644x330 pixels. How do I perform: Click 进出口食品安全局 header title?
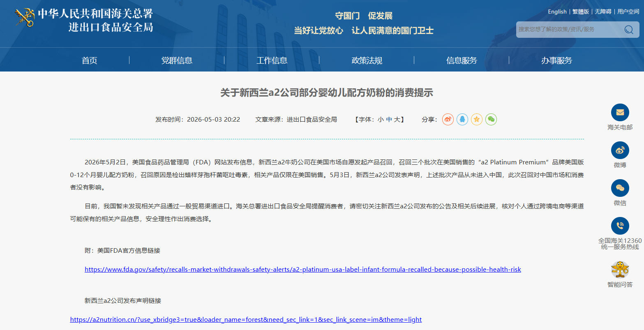[x=111, y=28]
